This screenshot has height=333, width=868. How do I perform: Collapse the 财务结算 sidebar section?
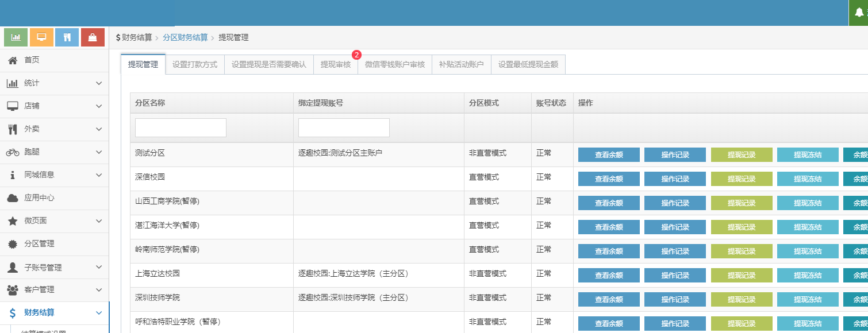[99, 313]
